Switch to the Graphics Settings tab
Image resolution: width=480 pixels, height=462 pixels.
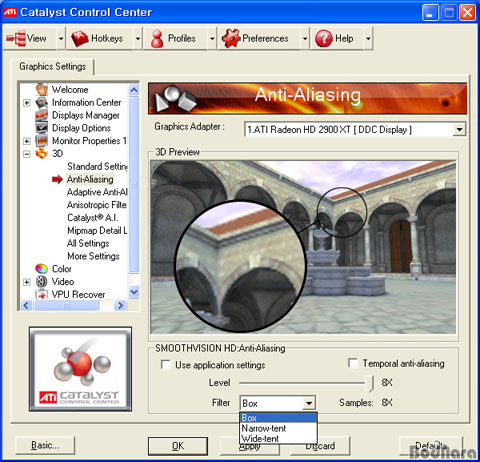pyautogui.click(x=52, y=66)
